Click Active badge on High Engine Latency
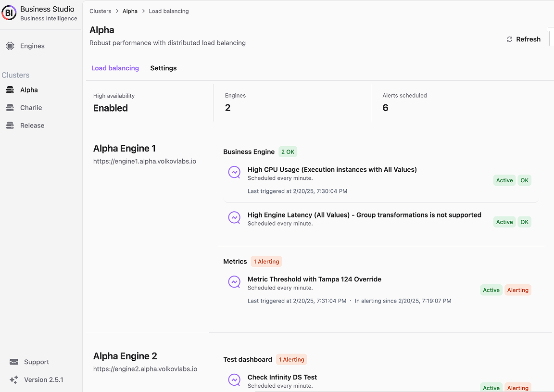Viewport: 554px width, 392px height. click(x=504, y=222)
